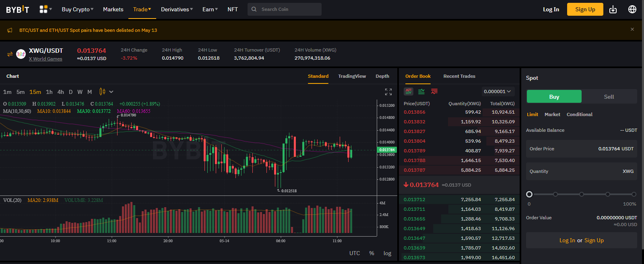Select the 4h chart interval
Viewport: 644px width, 264px height.
coord(61,92)
